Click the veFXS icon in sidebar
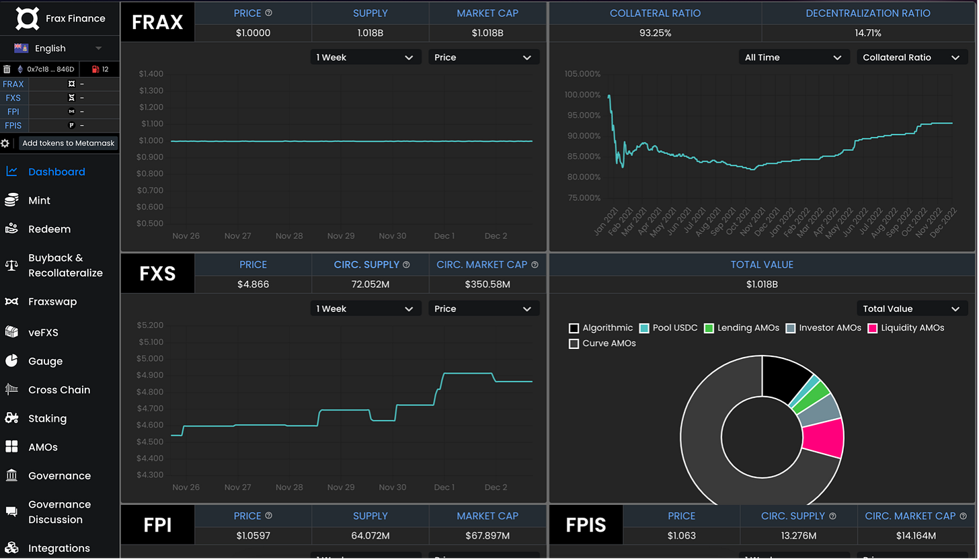 pyautogui.click(x=11, y=332)
